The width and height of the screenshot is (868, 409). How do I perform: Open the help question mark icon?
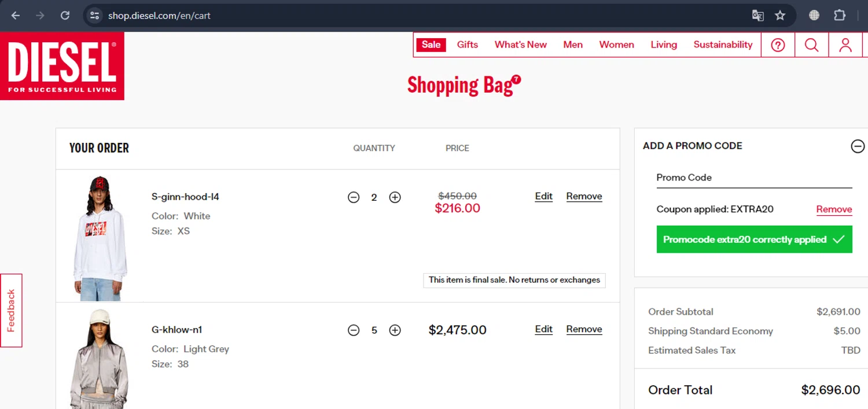click(x=778, y=45)
